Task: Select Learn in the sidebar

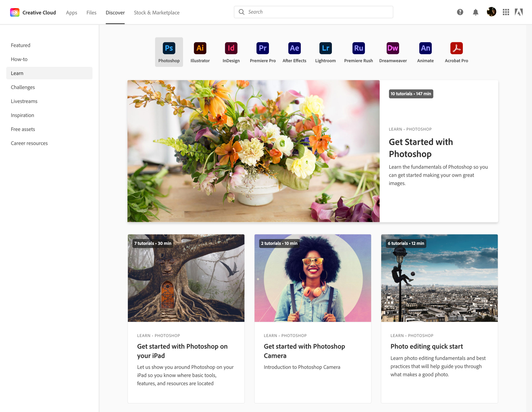Action: [x=49, y=73]
